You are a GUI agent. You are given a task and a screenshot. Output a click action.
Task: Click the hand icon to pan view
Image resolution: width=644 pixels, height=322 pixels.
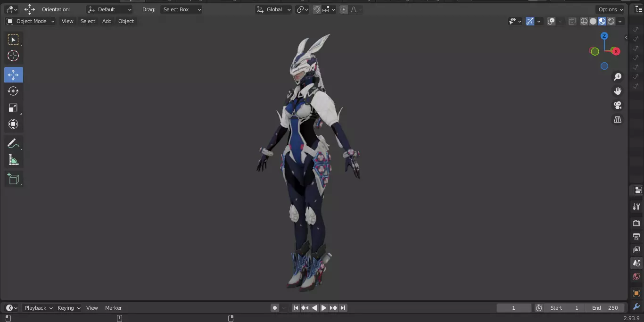coord(618,91)
